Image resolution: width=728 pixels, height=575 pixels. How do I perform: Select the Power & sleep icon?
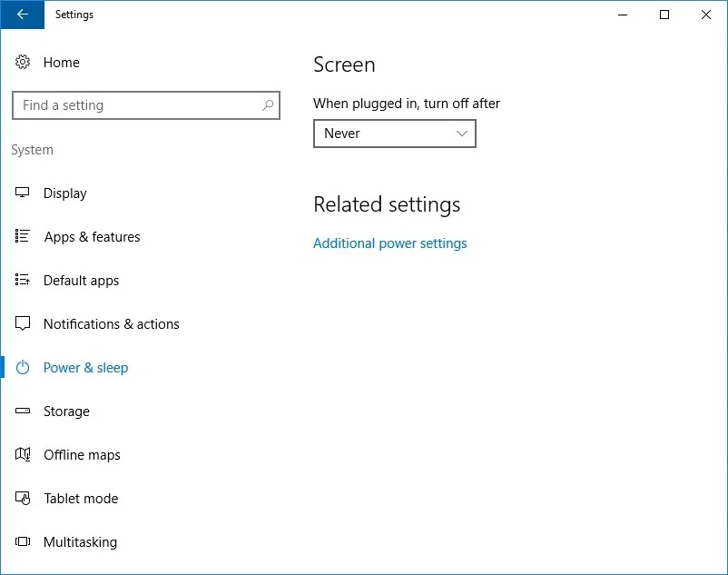coord(23,367)
